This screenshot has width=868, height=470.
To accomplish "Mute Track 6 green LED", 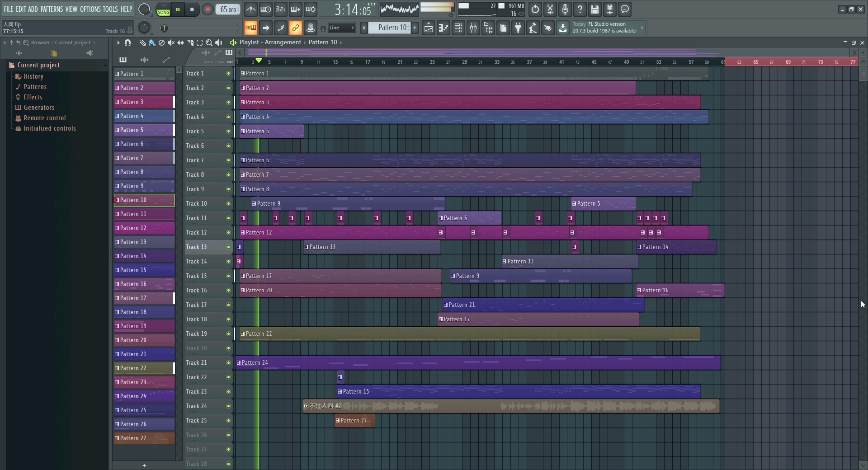I will point(228,146).
